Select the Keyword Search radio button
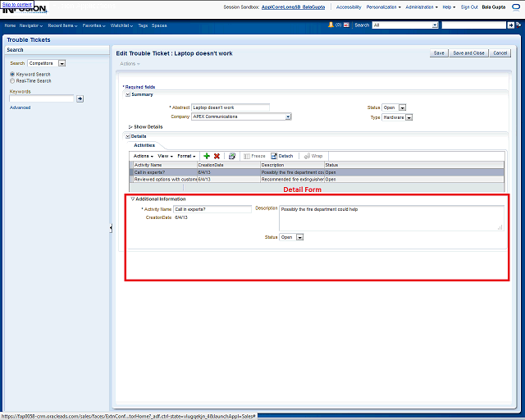525x420 pixels. coord(12,75)
